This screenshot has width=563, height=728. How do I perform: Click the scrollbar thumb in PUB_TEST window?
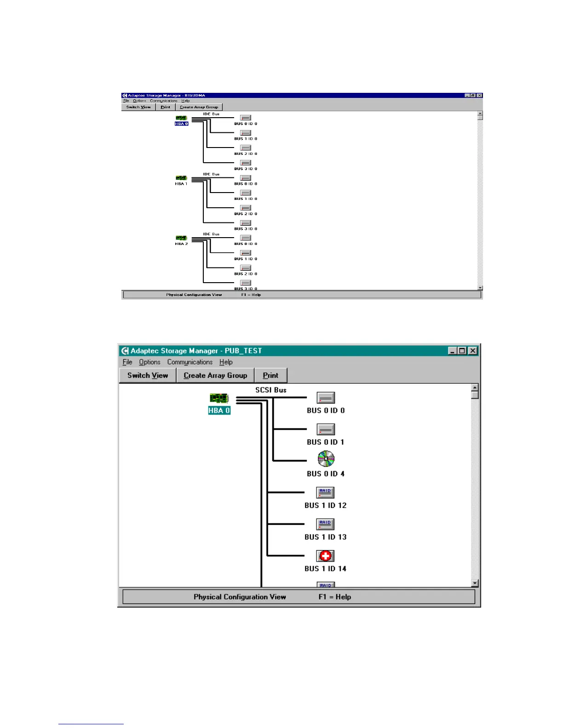[x=475, y=395]
